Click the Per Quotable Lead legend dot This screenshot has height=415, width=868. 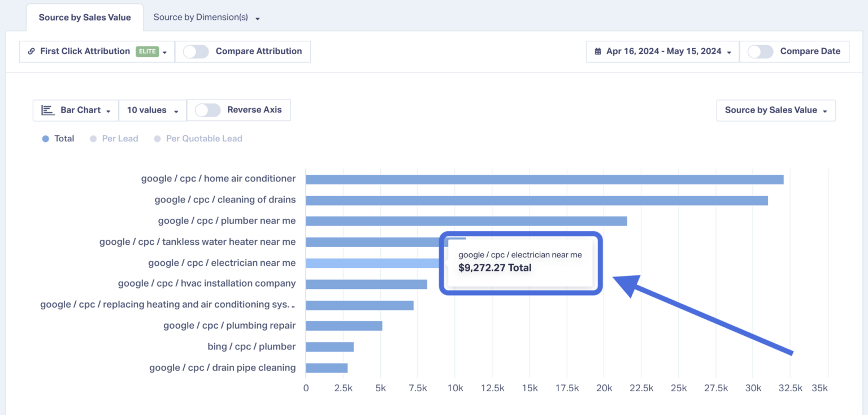[x=157, y=139]
